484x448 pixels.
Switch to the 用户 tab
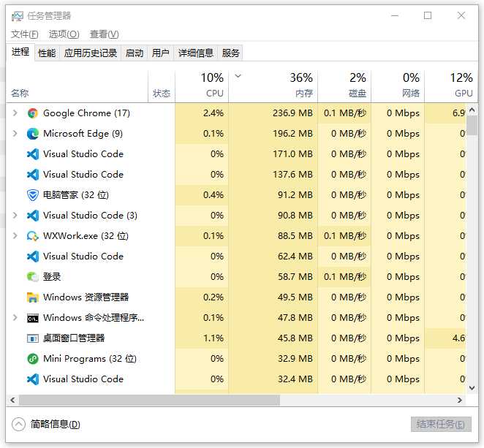pos(161,53)
